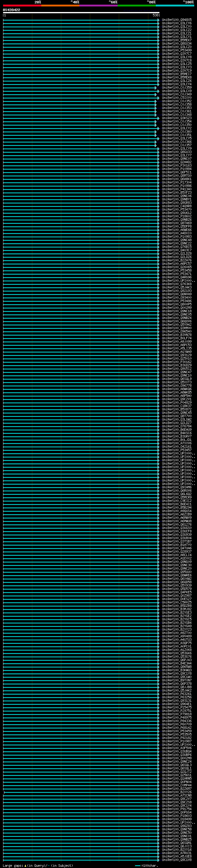Open hit UniRef100_A8CLI4

pyautogui.click(x=177, y=555)
